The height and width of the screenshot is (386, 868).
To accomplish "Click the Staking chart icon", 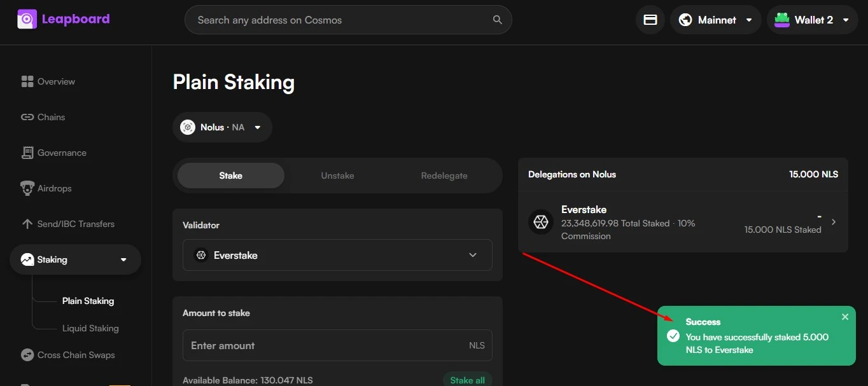I will (x=27, y=259).
